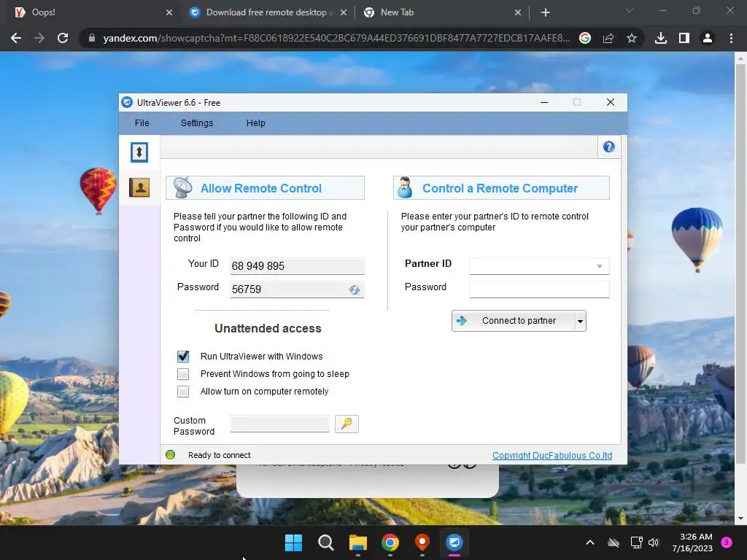Switch to Chrome in the taskbar

390,542
